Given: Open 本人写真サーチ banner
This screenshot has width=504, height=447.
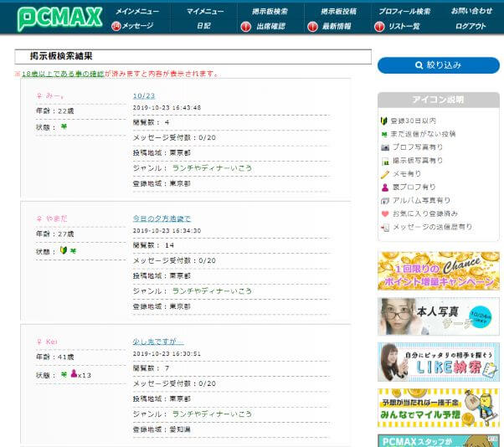Looking at the screenshot, I should [x=439, y=316].
